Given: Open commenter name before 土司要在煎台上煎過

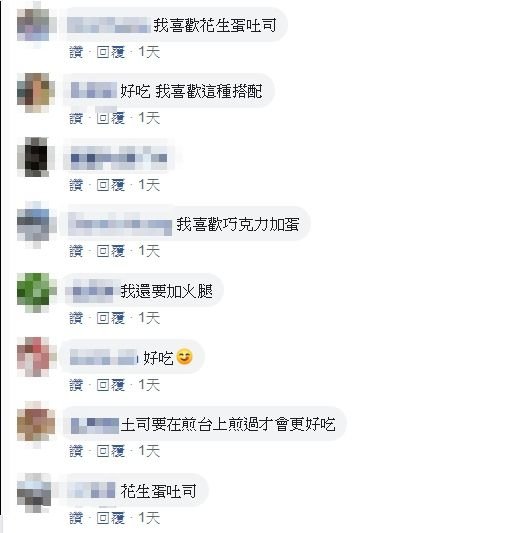Looking at the screenshot, I should pyautogui.click(x=95, y=426).
